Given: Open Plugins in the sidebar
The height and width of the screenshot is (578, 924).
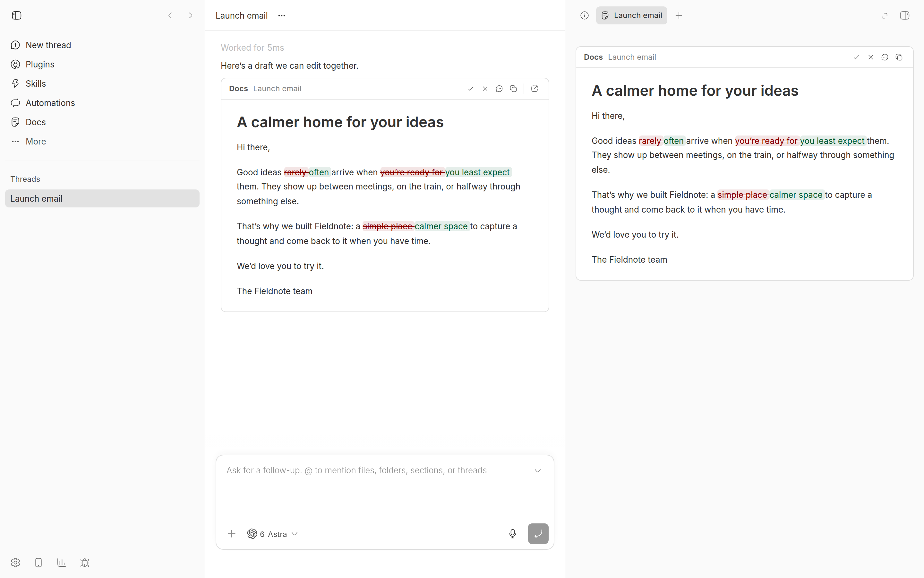Looking at the screenshot, I should [102, 64].
